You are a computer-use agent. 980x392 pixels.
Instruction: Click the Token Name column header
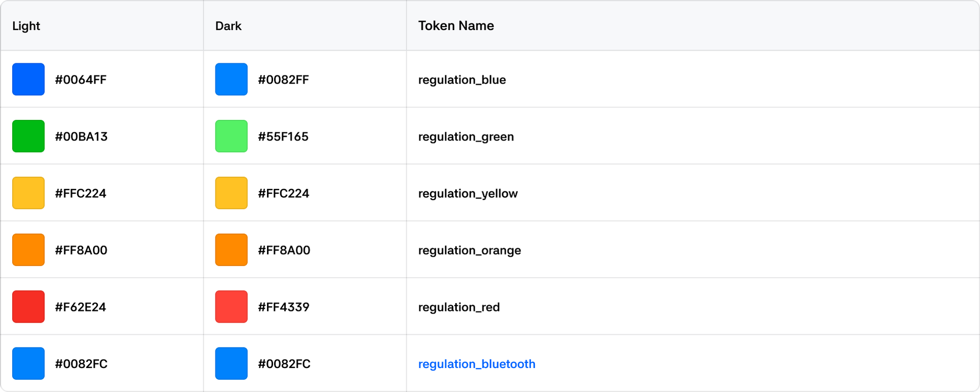(456, 26)
